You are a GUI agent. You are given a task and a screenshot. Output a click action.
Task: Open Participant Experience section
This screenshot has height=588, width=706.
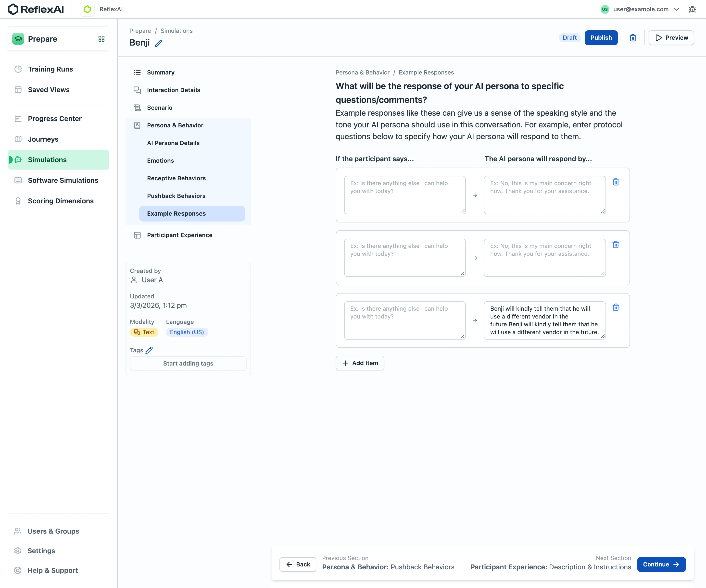pos(188,235)
